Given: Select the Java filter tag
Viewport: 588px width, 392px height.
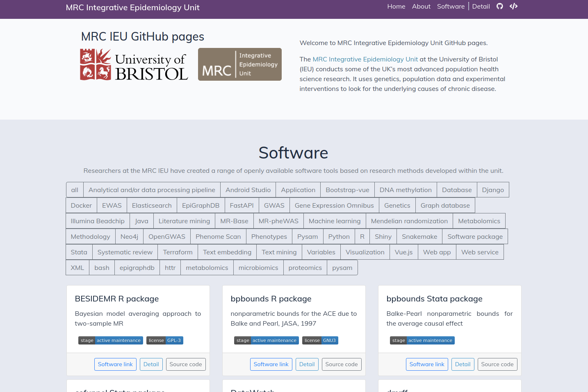Looking at the screenshot, I should point(141,221).
